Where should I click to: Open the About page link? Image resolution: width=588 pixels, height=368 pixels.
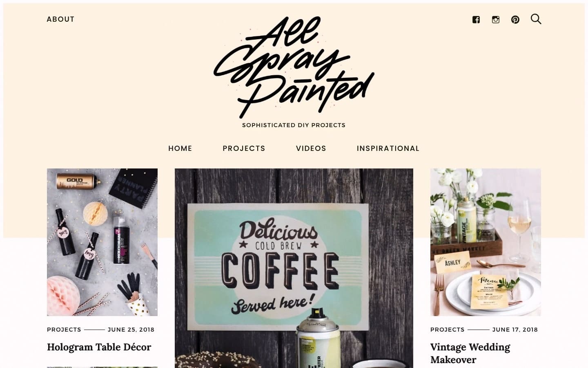[60, 19]
